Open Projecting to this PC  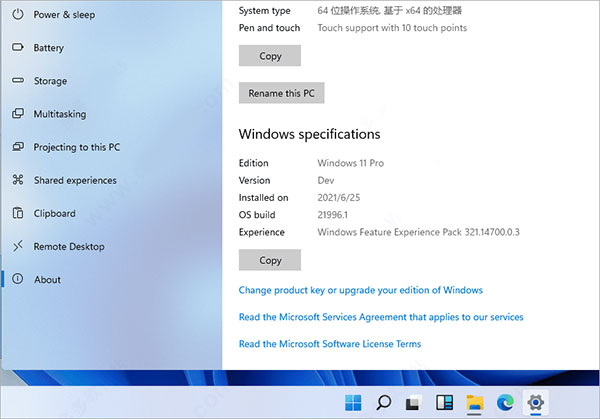tap(76, 147)
